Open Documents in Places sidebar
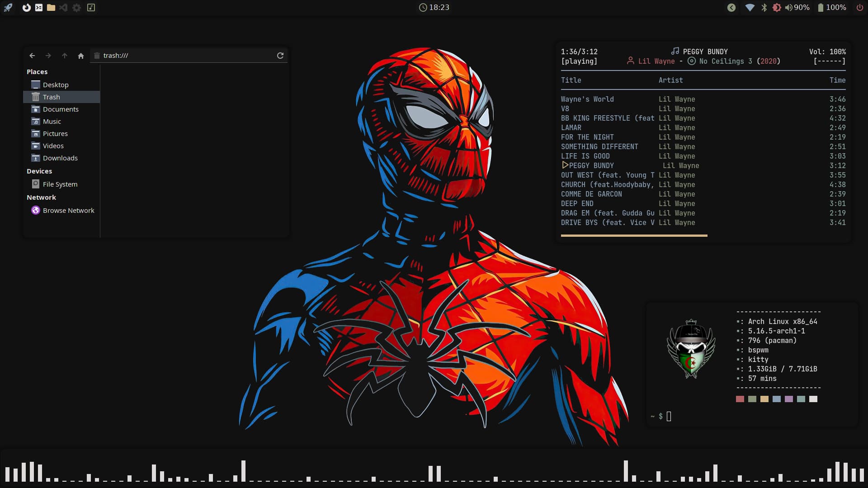The width and height of the screenshot is (868, 488). click(61, 109)
